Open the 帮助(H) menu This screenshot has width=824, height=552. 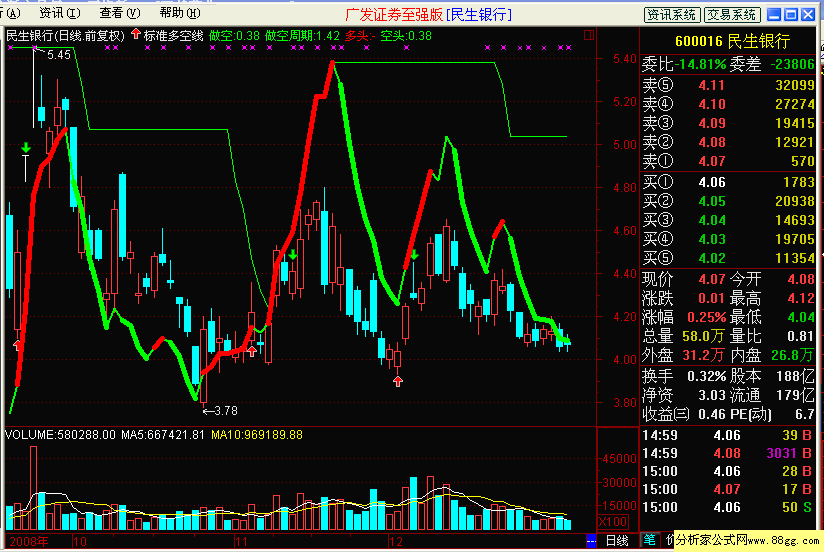[180, 13]
